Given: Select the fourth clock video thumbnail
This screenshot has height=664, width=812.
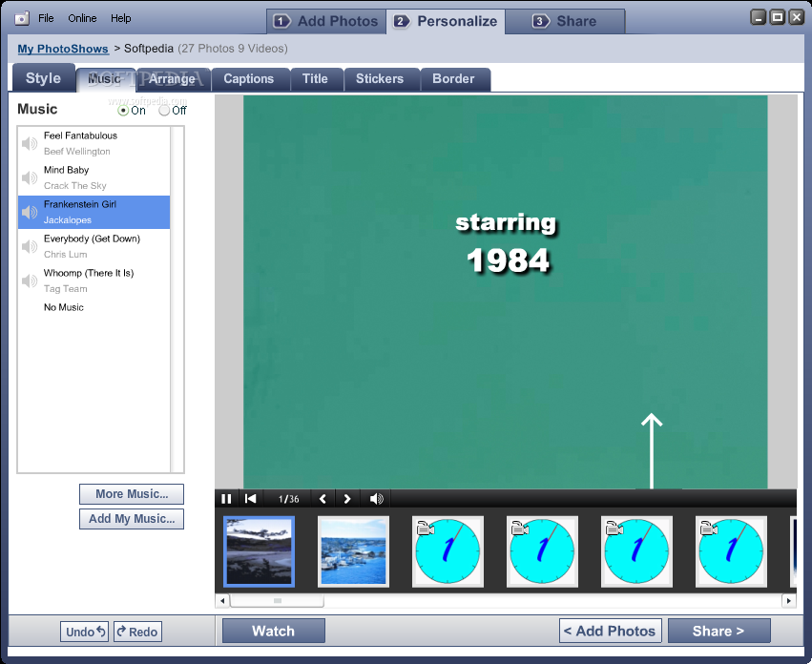Looking at the screenshot, I should point(731,552).
